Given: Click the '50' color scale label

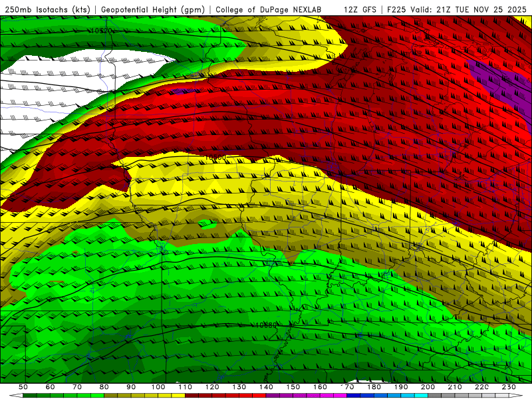Looking at the screenshot, I should (23, 387).
